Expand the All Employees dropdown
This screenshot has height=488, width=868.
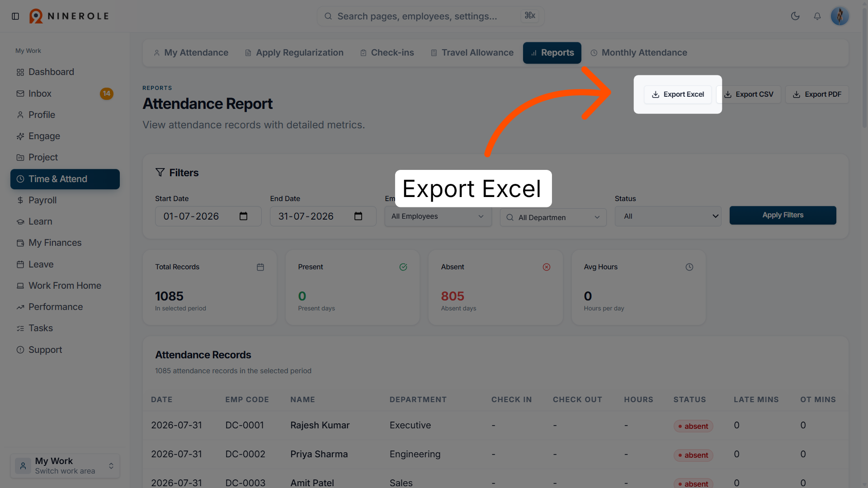point(438,216)
